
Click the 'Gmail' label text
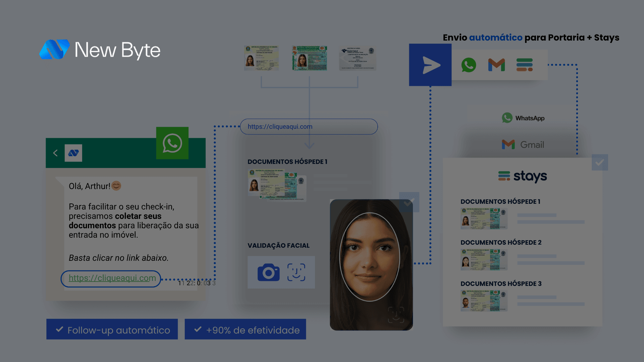click(x=532, y=145)
